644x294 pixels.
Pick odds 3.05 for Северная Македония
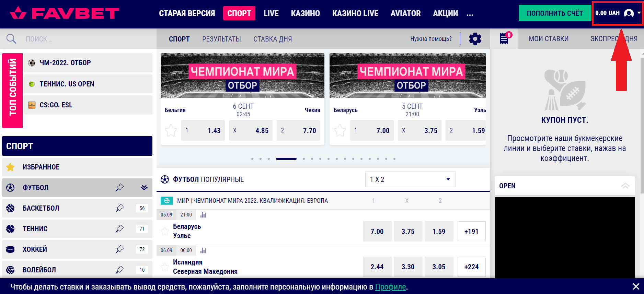pyautogui.click(x=439, y=267)
